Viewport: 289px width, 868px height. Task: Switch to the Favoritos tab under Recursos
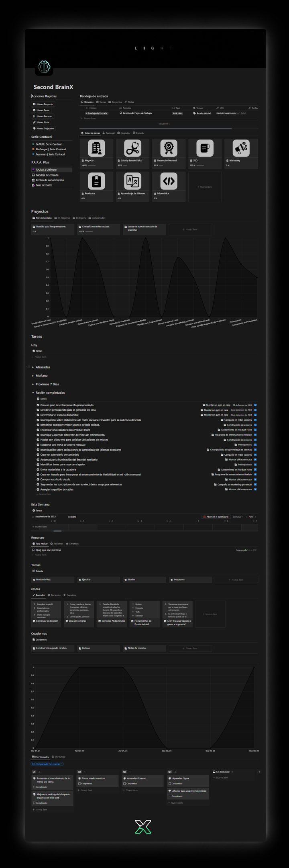click(x=72, y=544)
